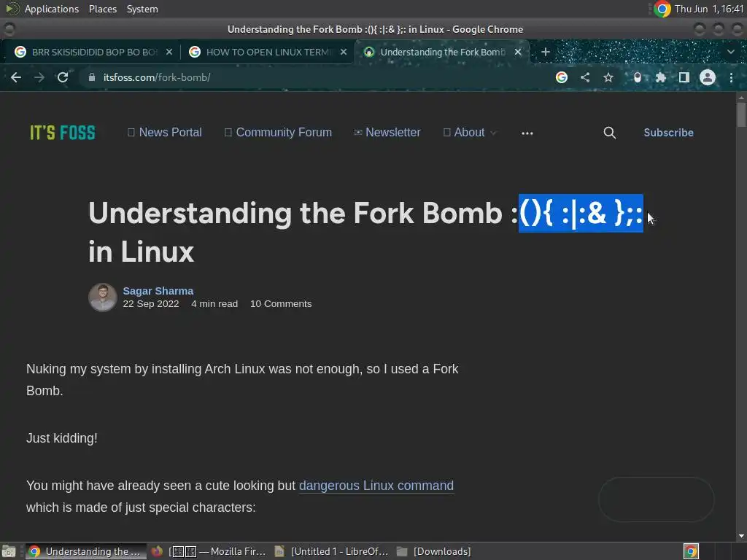The height and width of the screenshot is (560, 747).
Task: Open the site search magnifier icon
Action: (609, 133)
